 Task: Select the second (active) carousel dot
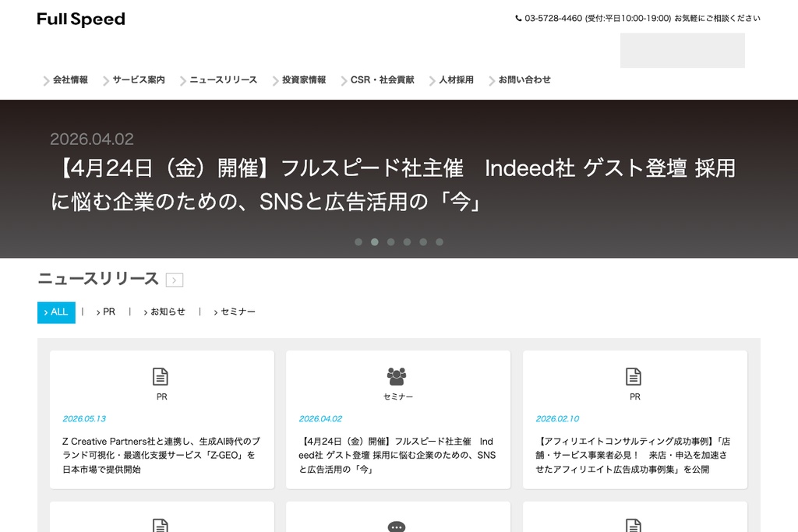coord(375,242)
